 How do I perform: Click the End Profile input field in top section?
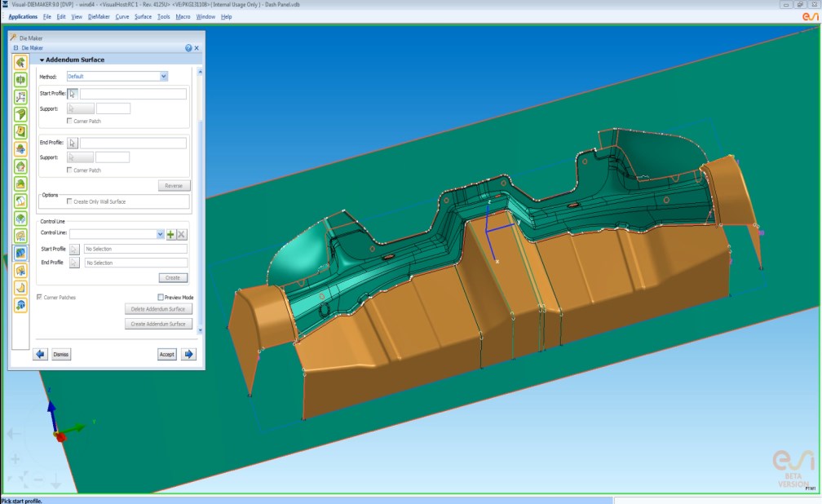click(x=133, y=143)
